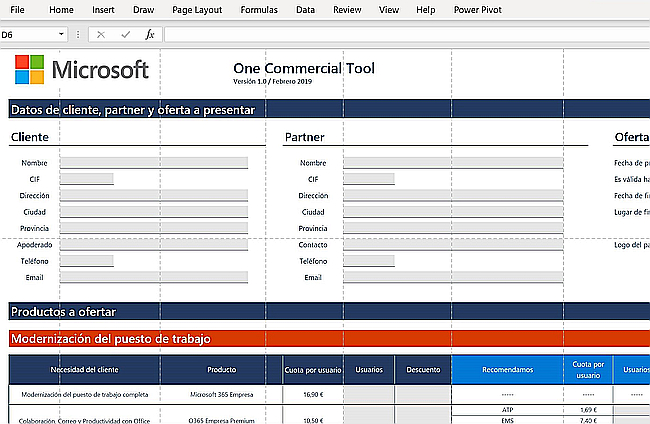Select the Partner Provincia field
The width and height of the screenshot is (650, 424).
(x=453, y=228)
